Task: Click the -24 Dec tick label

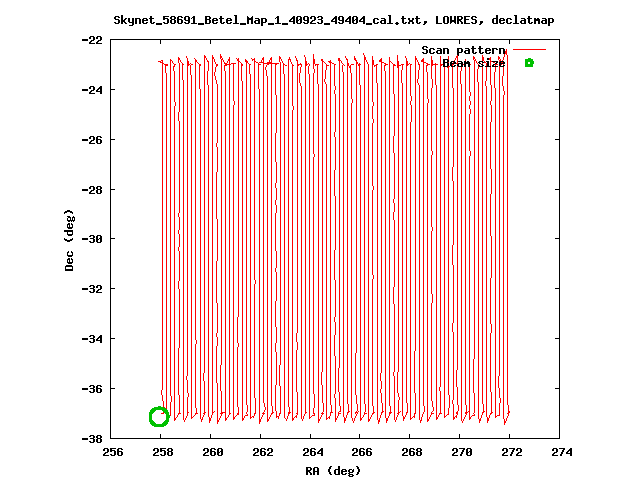Action: [92, 90]
